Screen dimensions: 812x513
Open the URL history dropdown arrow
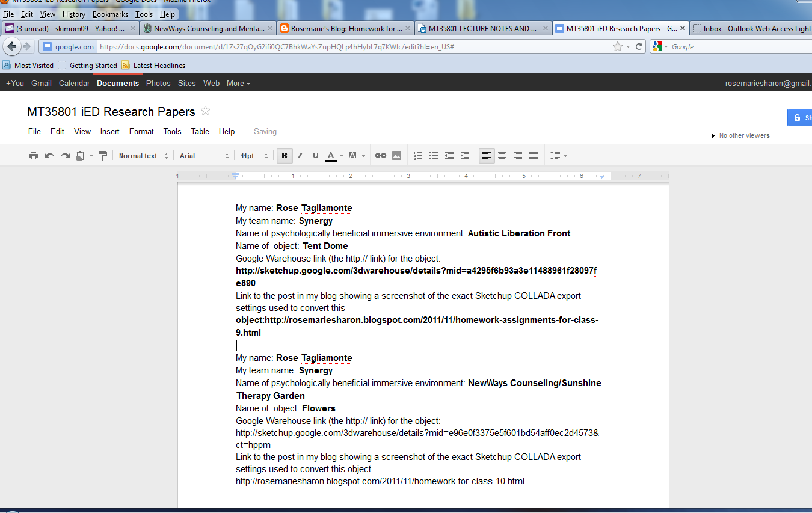628,46
